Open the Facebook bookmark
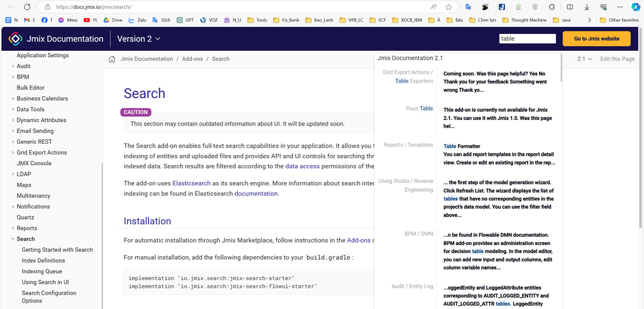This screenshot has width=644, height=309. pyautogui.click(x=47, y=19)
